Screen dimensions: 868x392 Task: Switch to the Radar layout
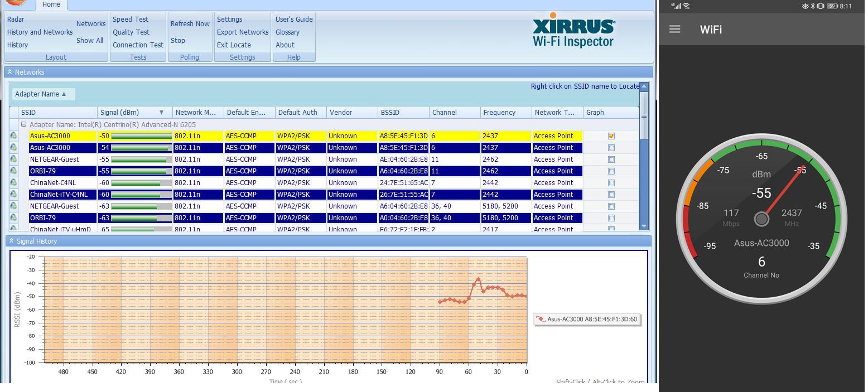pyautogui.click(x=16, y=19)
